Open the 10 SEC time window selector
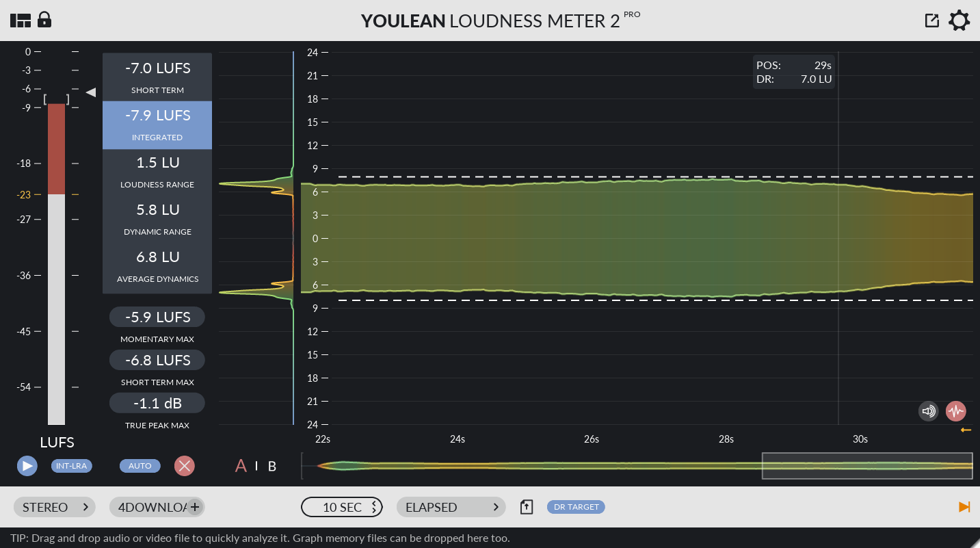Viewport: 980px width, 548px height. click(x=342, y=507)
